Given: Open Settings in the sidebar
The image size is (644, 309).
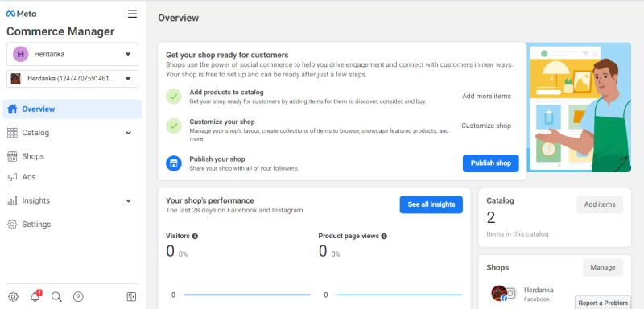Looking at the screenshot, I should (x=72, y=225).
